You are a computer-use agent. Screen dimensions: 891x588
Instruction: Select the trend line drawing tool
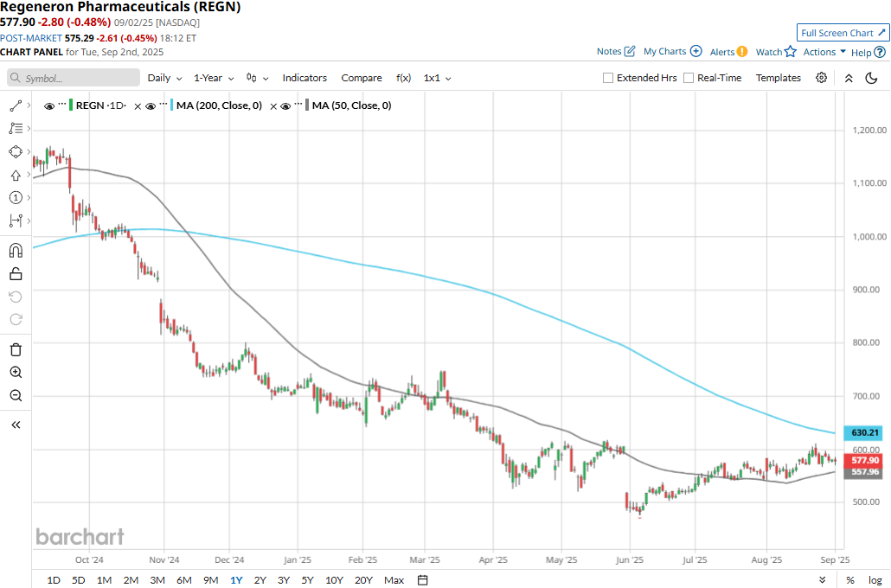[16, 105]
